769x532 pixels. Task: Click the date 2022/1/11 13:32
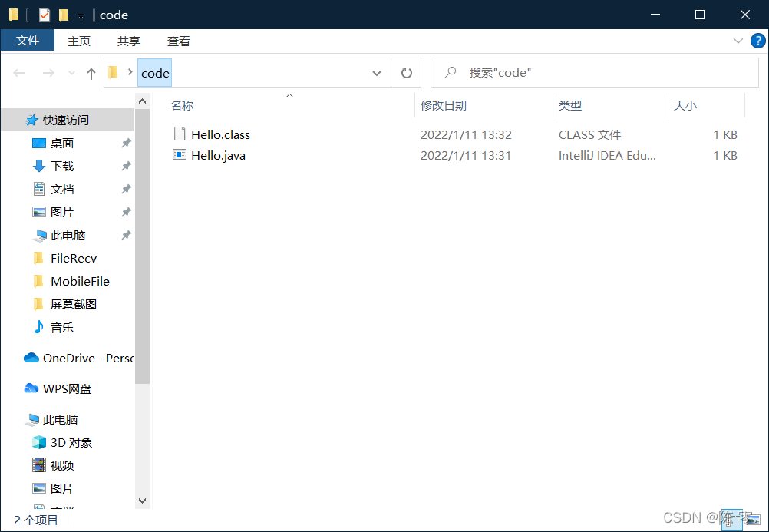466,134
